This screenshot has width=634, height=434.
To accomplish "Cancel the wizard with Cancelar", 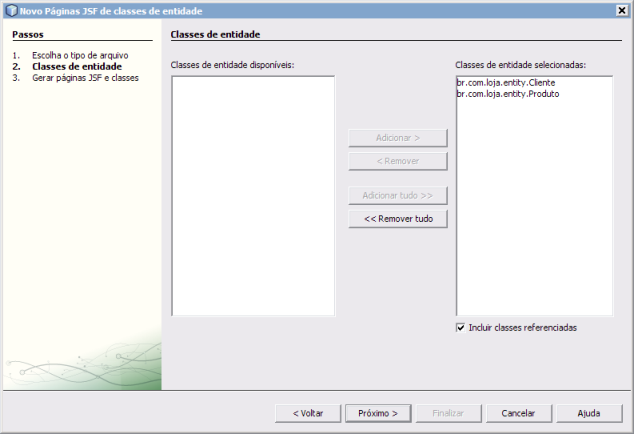I will tap(518, 412).
